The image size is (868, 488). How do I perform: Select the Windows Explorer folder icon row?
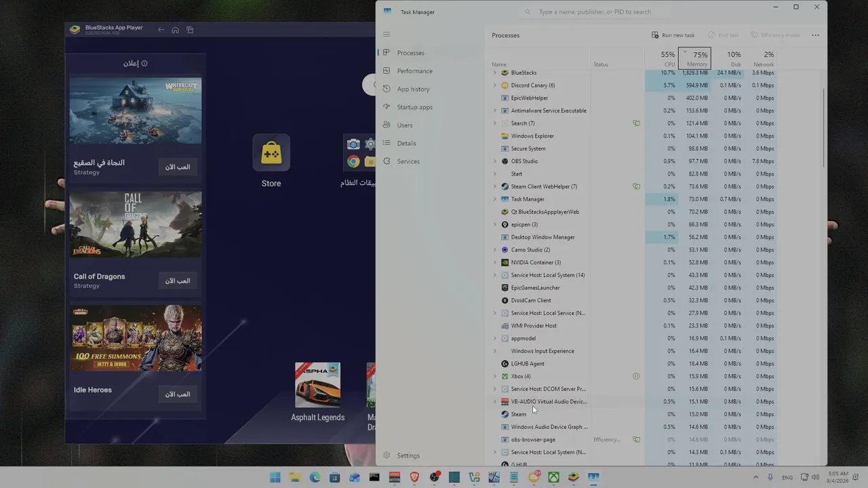[505, 136]
